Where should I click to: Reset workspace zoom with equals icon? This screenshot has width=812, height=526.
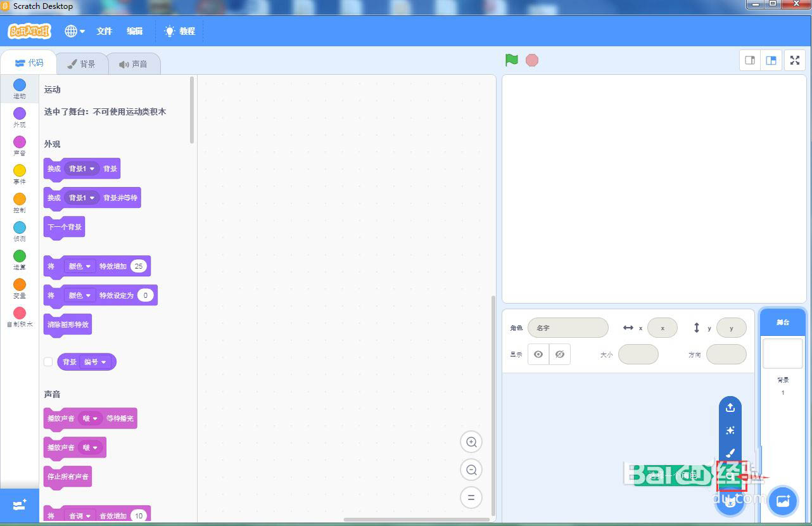coord(471,497)
